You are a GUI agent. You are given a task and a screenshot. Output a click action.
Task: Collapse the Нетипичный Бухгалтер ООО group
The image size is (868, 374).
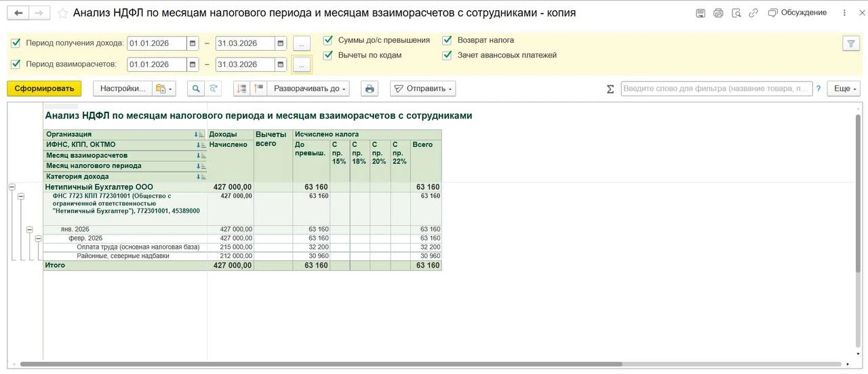tap(12, 187)
